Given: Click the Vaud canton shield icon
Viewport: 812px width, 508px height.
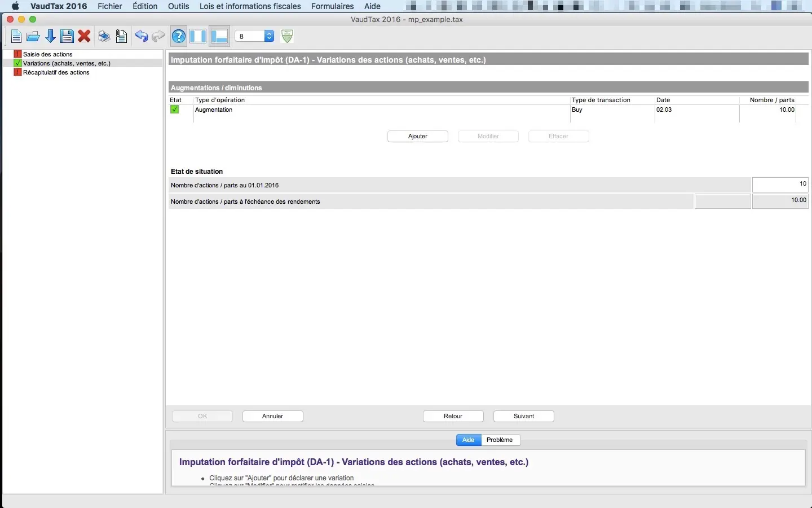Looking at the screenshot, I should point(287,36).
